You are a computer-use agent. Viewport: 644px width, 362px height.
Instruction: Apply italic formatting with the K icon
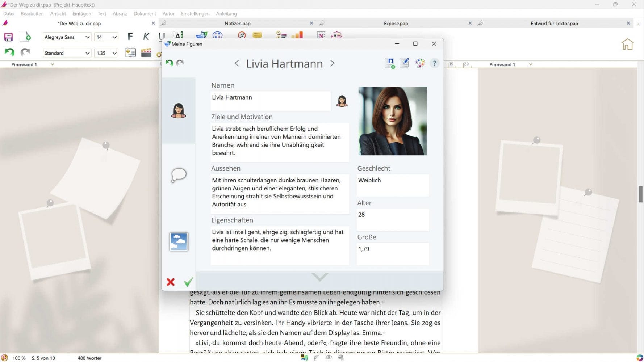[x=146, y=36]
